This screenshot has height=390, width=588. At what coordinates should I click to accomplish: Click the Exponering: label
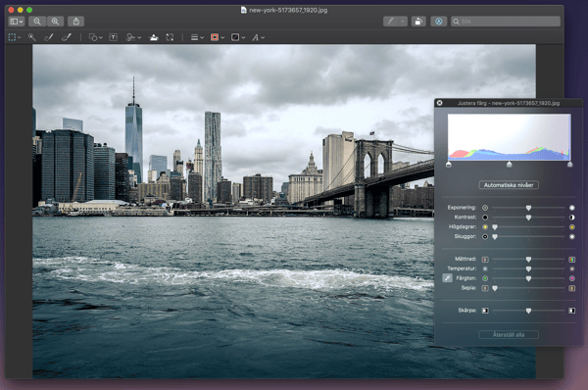click(462, 208)
